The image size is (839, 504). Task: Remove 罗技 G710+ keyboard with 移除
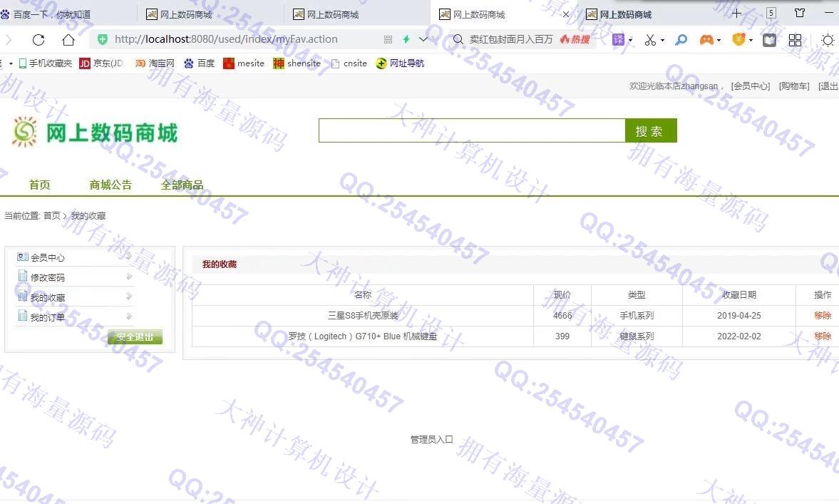[x=823, y=336]
